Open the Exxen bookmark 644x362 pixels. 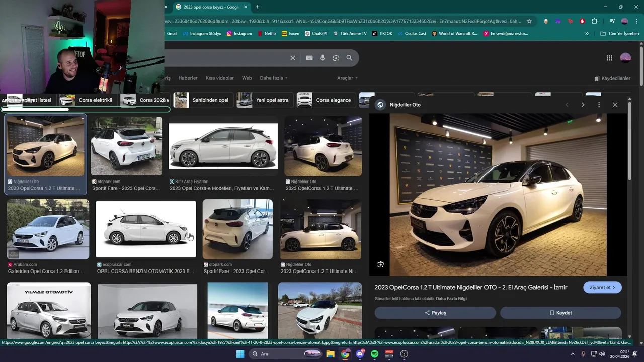point(290,34)
